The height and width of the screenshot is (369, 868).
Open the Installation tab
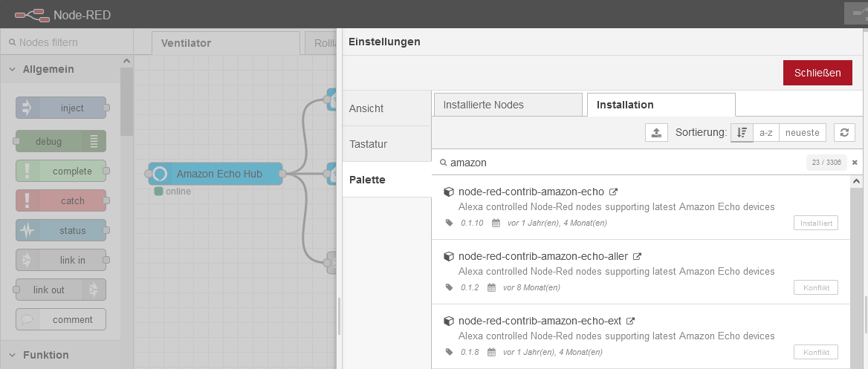pos(661,105)
